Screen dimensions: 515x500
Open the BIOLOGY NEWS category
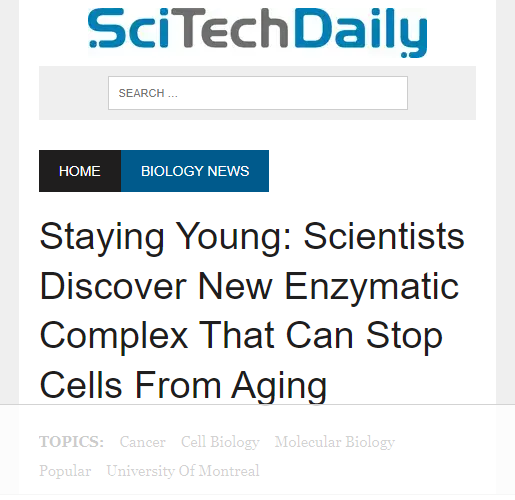(195, 171)
